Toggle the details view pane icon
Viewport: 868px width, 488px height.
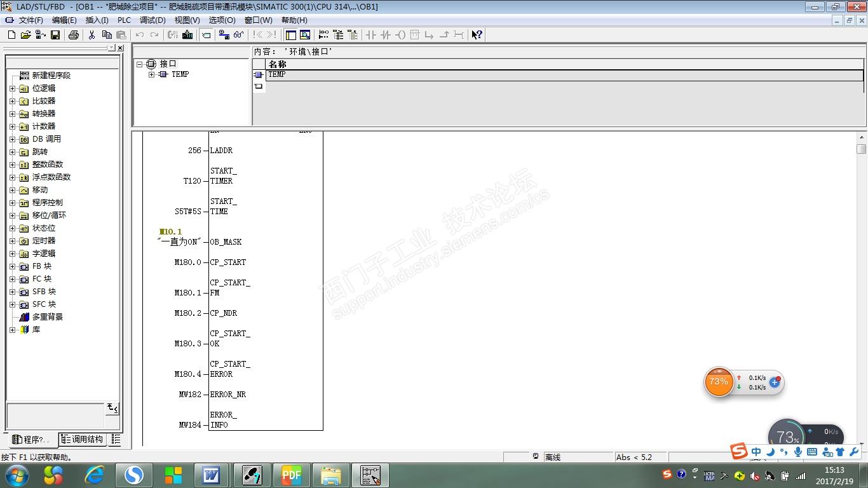[305, 35]
